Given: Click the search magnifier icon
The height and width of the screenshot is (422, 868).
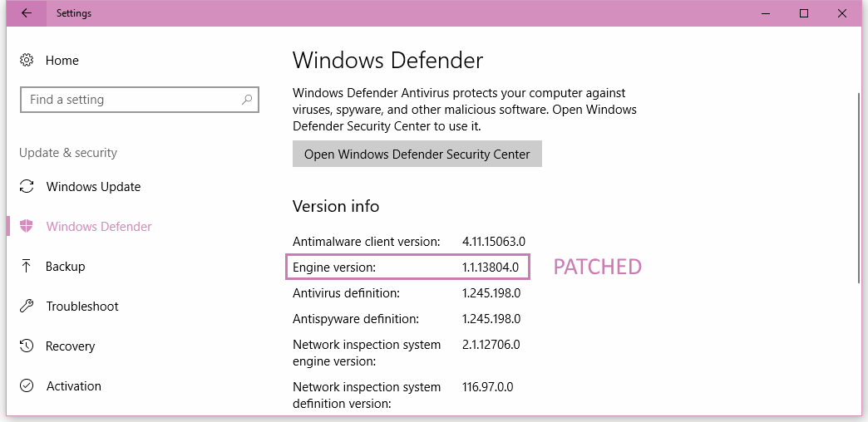Looking at the screenshot, I should coord(247,100).
